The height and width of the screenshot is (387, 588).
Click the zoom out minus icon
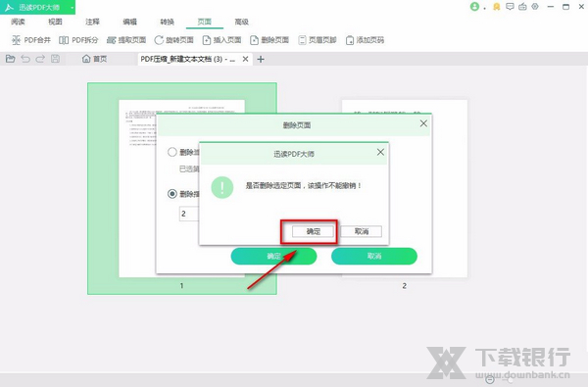coord(490,379)
